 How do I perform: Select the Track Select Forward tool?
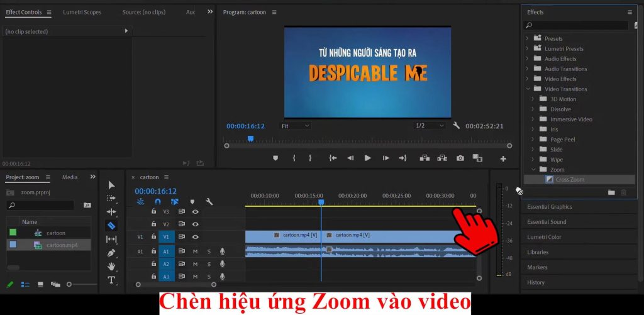[x=111, y=198]
